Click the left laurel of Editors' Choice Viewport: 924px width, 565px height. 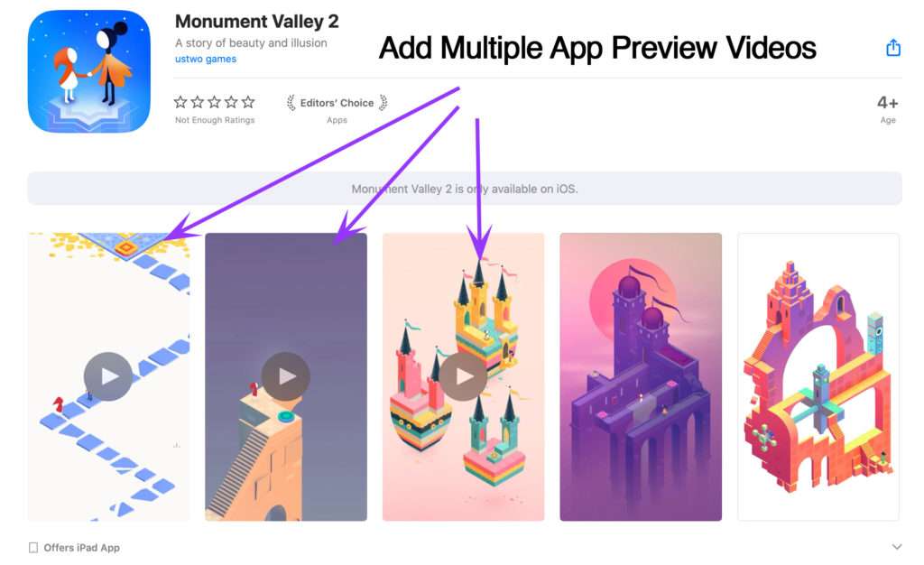tap(291, 103)
